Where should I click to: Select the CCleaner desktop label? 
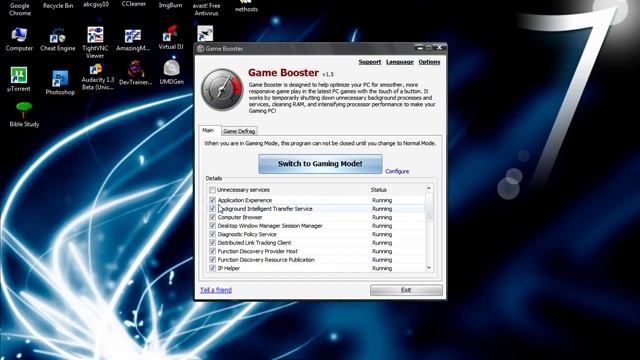coord(133,4)
